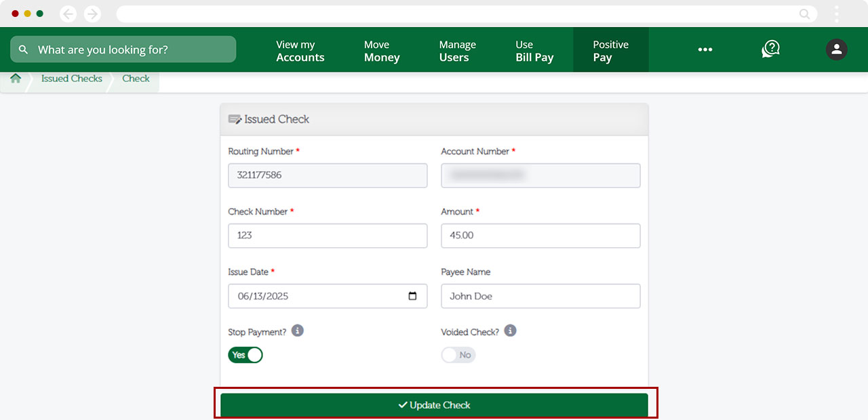Image resolution: width=868 pixels, height=420 pixels.
Task: Open the three-dot more menu
Action: click(x=705, y=49)
